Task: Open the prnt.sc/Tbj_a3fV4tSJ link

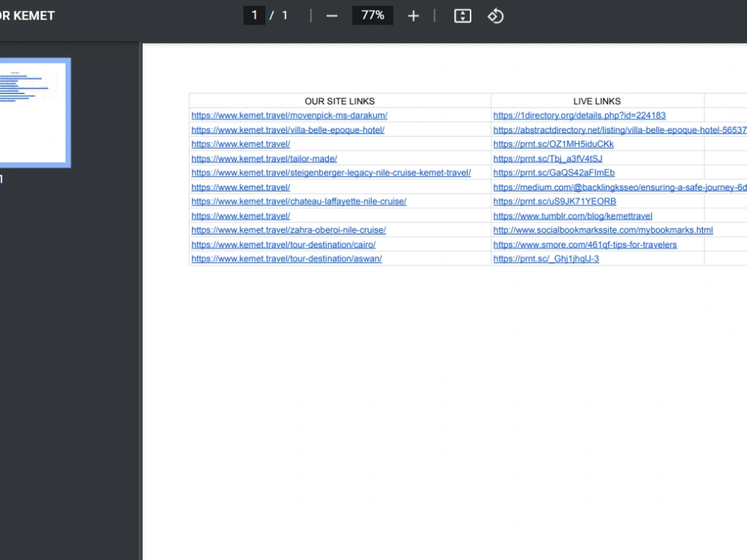Action: pyautogui.click(x=548, y=158)
